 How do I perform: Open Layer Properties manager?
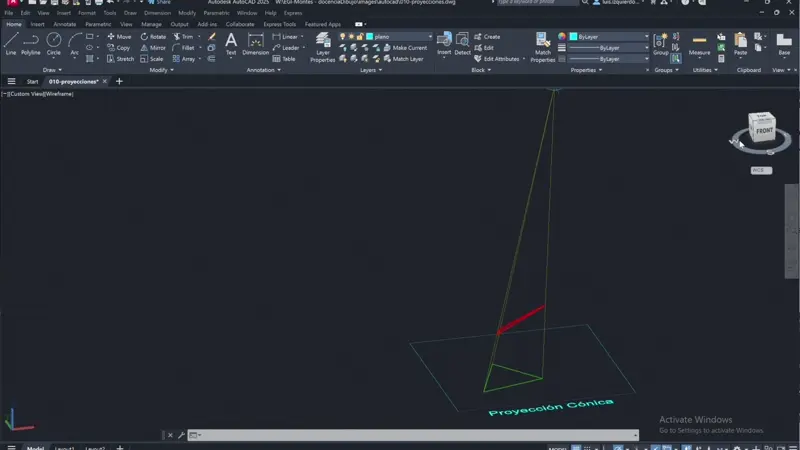point(323,46)
